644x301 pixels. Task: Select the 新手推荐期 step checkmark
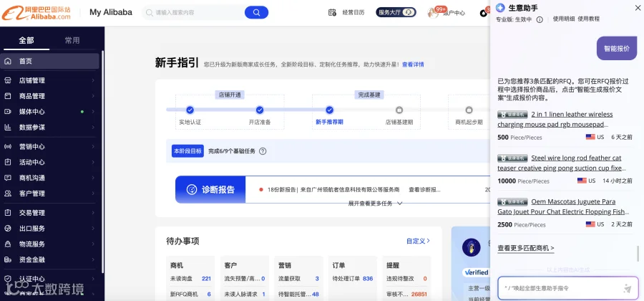(329, 110)
